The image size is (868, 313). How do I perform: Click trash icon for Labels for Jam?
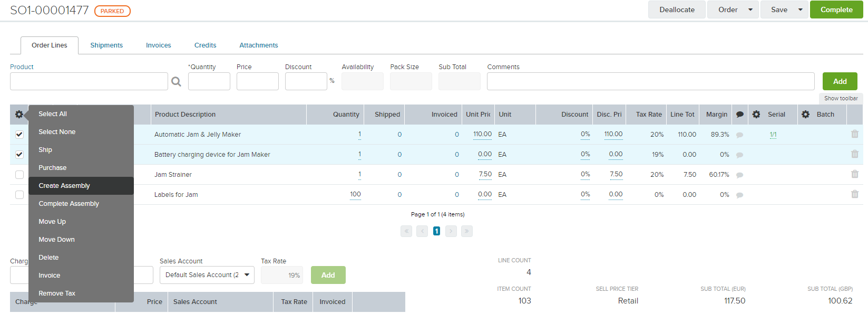click(854, 194)
